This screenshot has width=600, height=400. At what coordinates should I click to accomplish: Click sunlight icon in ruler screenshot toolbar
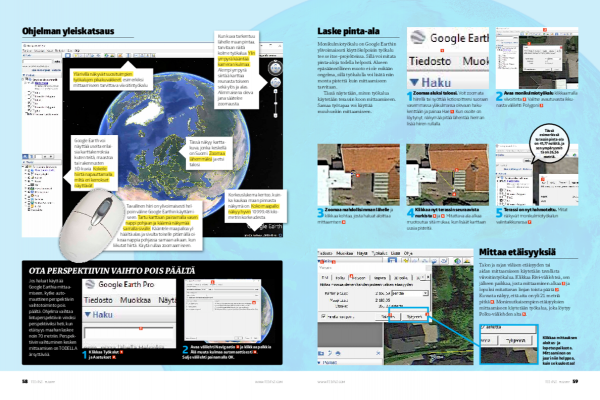467,261
